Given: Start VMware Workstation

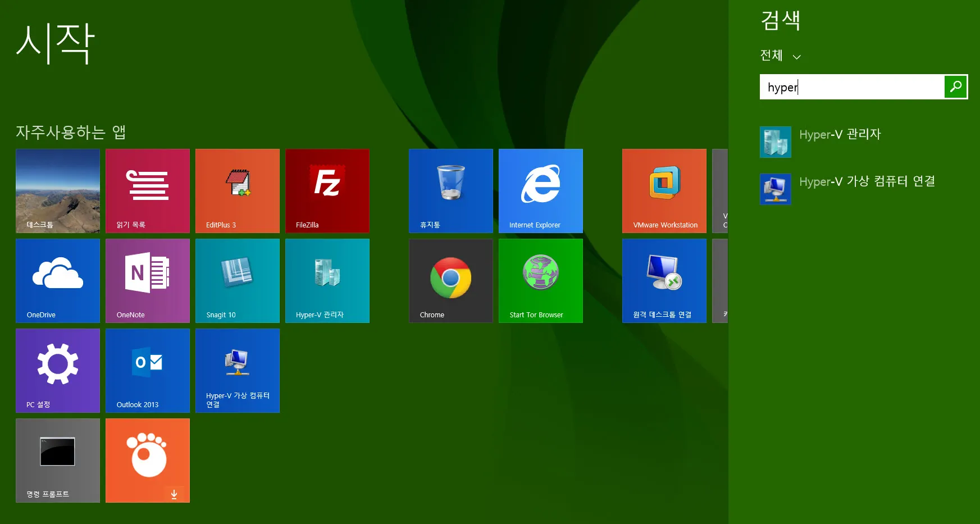Looking at the screenshot, I should [x=664, y=191].
